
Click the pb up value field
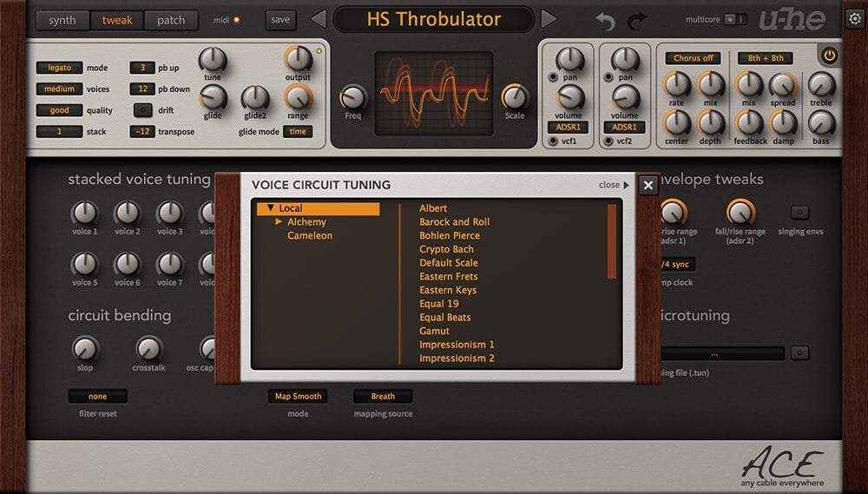(142, 68)
